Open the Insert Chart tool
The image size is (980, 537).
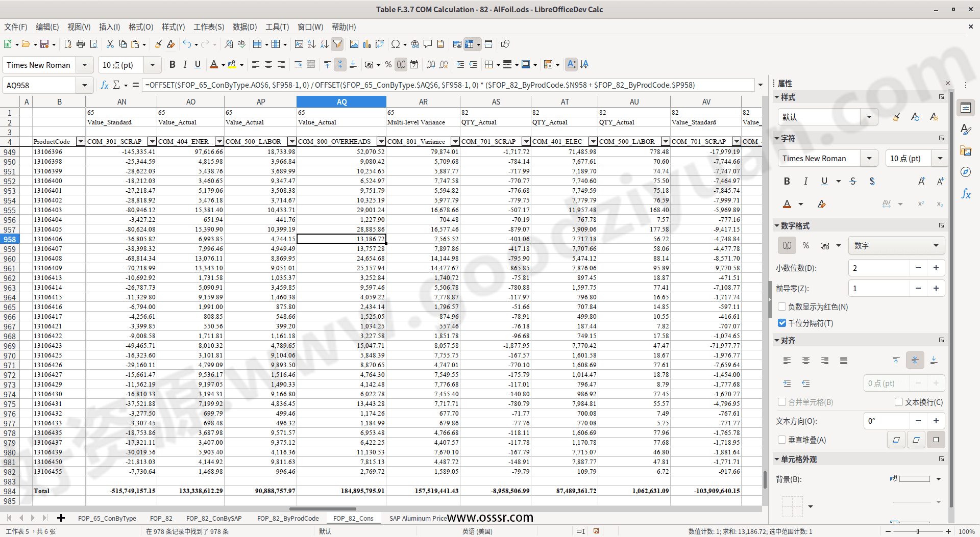367,44
